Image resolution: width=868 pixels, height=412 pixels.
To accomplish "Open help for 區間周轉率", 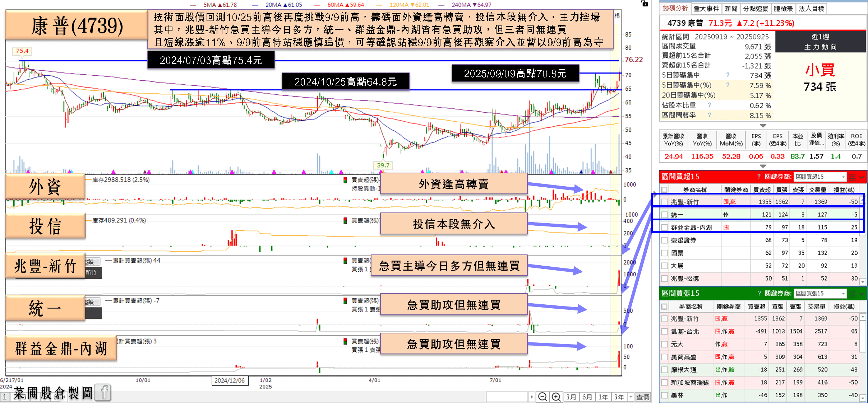I will [x=710, y=115].
